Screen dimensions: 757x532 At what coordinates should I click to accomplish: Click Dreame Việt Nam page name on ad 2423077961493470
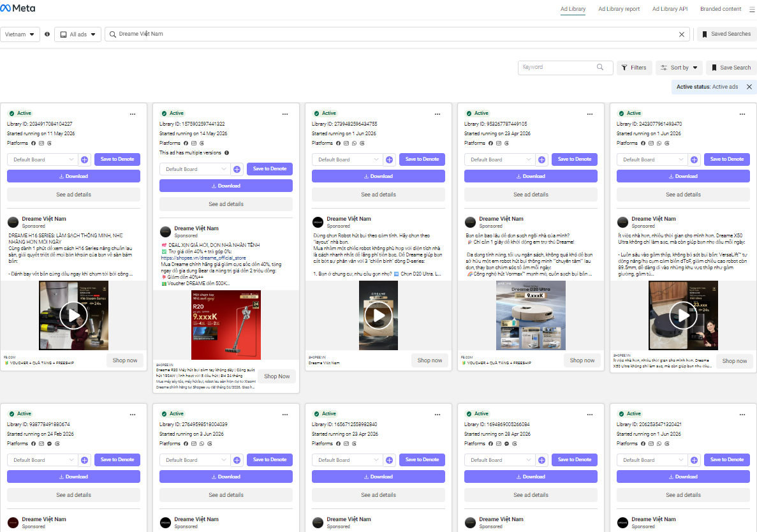click(x=654, y=219)
